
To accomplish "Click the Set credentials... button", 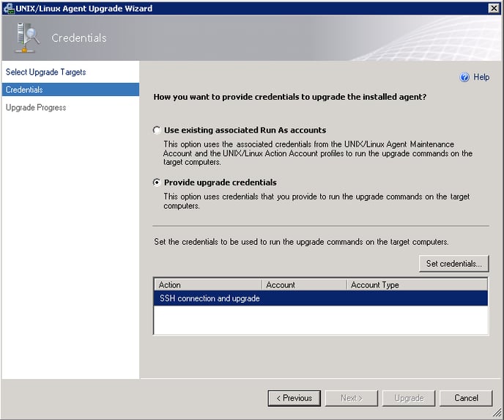I will point(454,264).
